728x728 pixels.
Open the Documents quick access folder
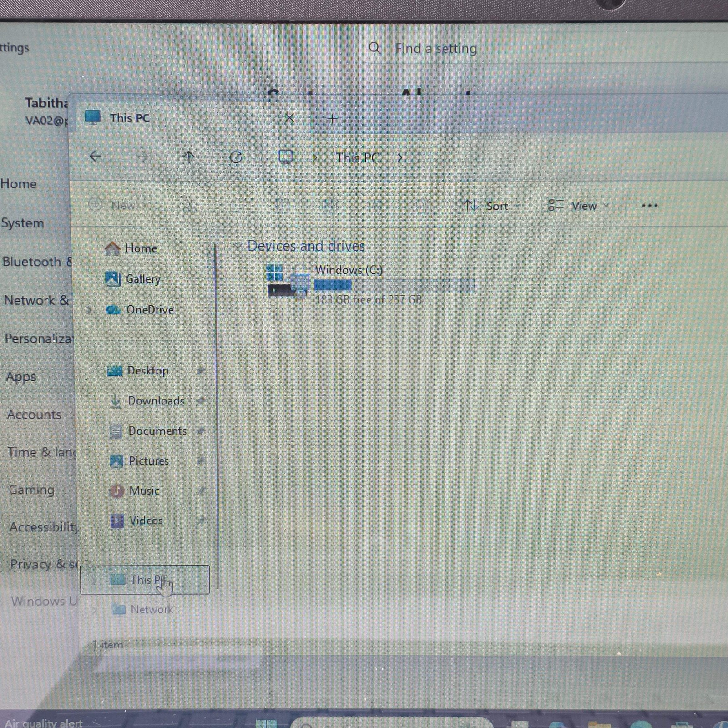click(157, 431)
